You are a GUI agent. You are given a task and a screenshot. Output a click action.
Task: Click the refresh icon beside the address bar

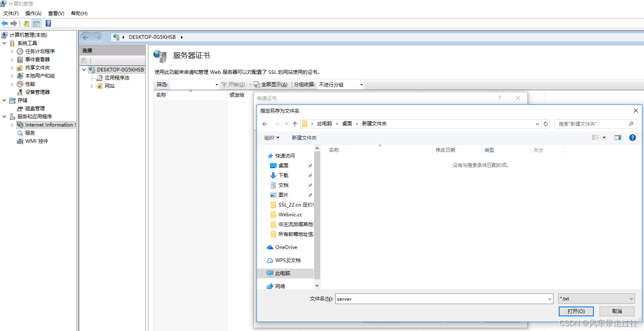tap(546, 124)
